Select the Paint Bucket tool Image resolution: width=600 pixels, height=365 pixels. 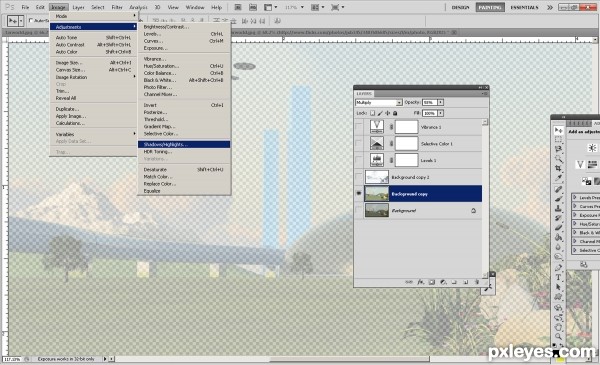pyautogui.click(x=558, y=237)
